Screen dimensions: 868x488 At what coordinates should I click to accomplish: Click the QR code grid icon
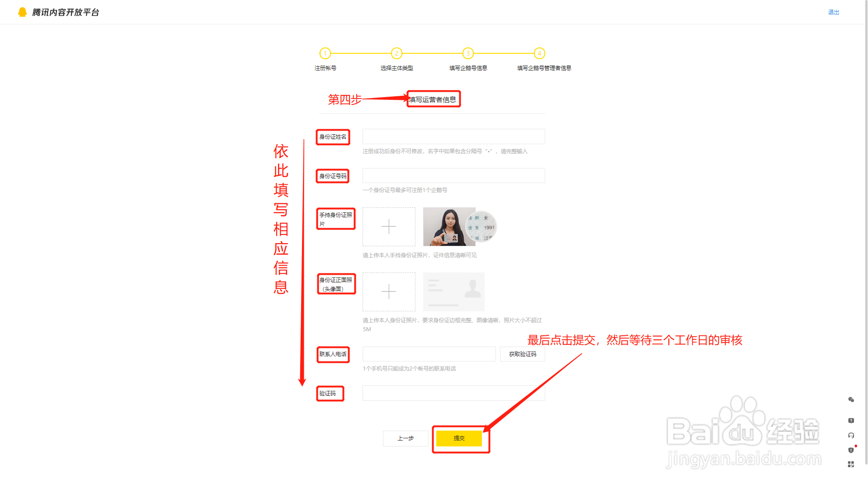tap(851, 465)
